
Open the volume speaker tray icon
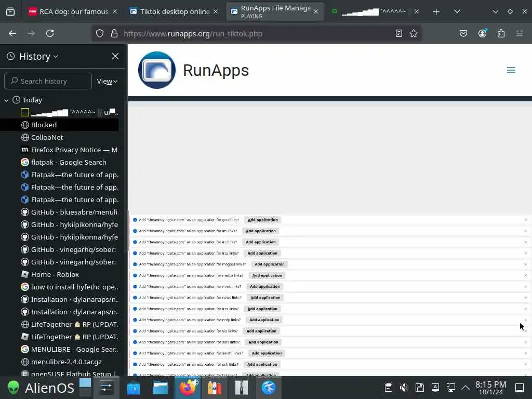[x=404, y=388]
